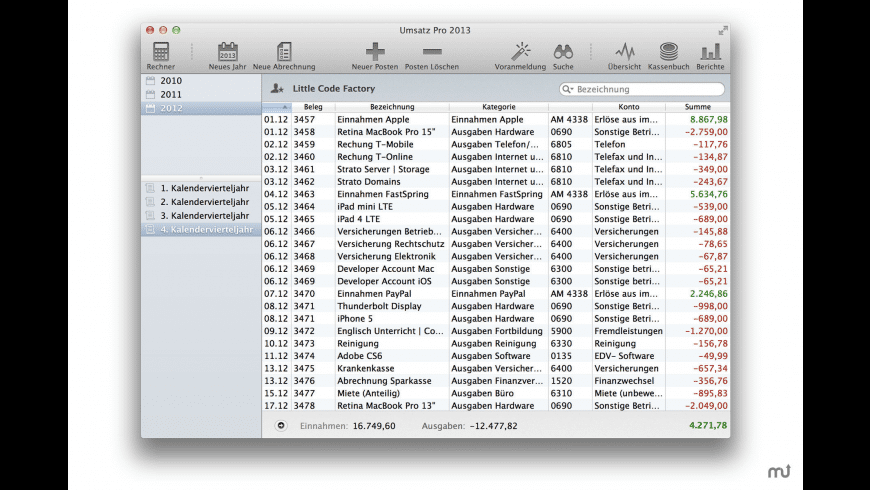This screenshot has height=490, width=870.
Task: Select the iPad 4 LTE row
Action: click(x=495, y=219)
